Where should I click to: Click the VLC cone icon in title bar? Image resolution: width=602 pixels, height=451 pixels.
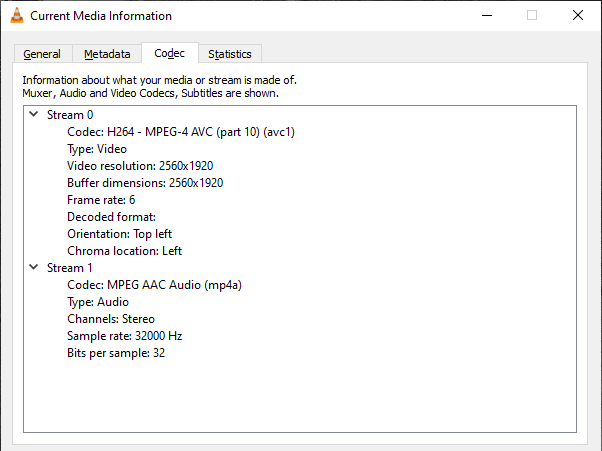pos(17,15)
